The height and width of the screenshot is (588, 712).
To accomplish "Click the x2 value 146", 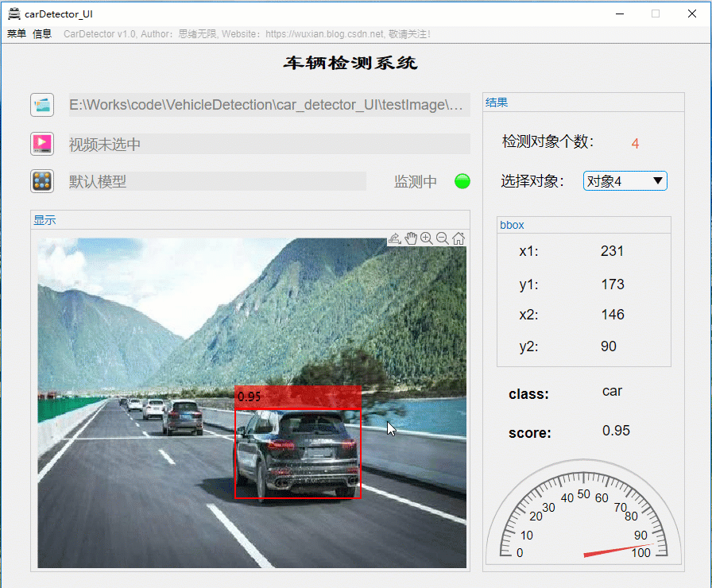I will coord(613,314).
